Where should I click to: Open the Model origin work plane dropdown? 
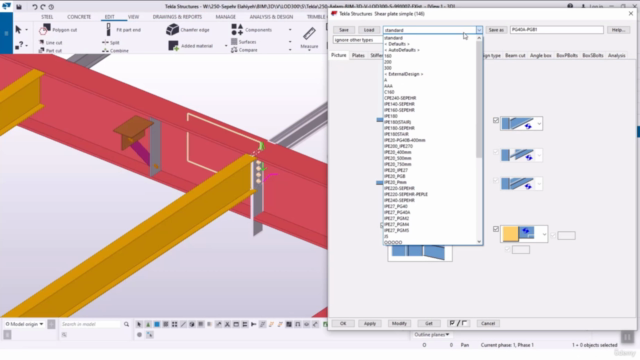(24, 324)
